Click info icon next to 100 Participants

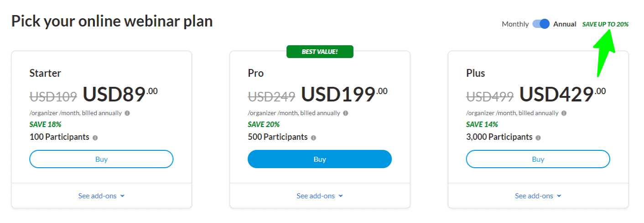(95, 138)
